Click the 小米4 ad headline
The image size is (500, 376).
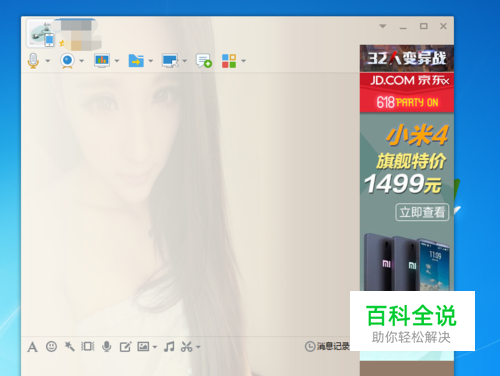417,135
